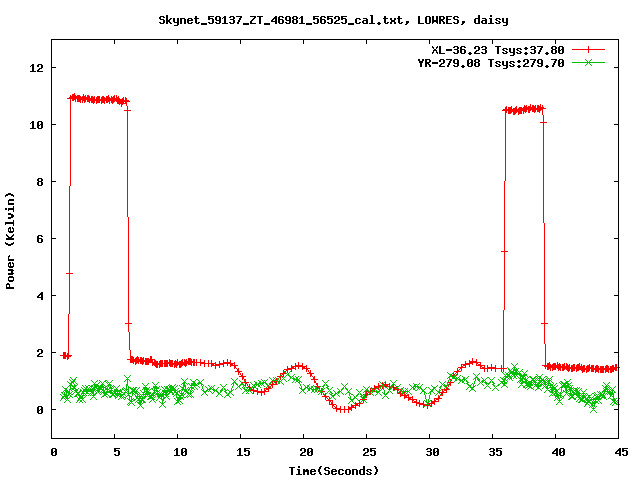Click the Time(Seconds) x-axis label
The image size is (640, 480).
[333, 471]
